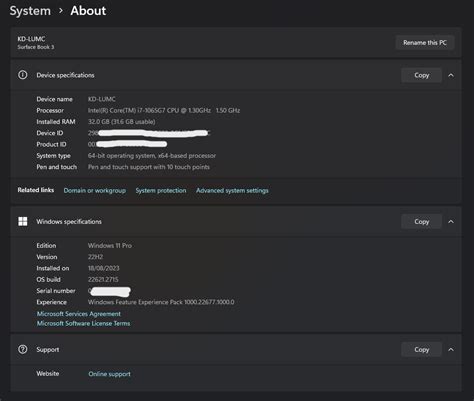474x401 pixels.
Task: Open the Online support link
Action: [110, 374]
